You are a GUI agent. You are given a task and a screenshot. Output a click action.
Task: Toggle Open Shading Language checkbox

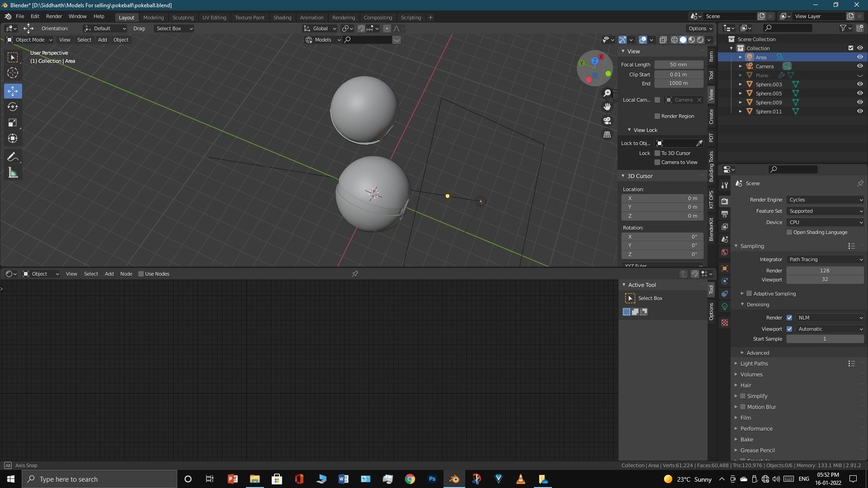coord(789,232)
